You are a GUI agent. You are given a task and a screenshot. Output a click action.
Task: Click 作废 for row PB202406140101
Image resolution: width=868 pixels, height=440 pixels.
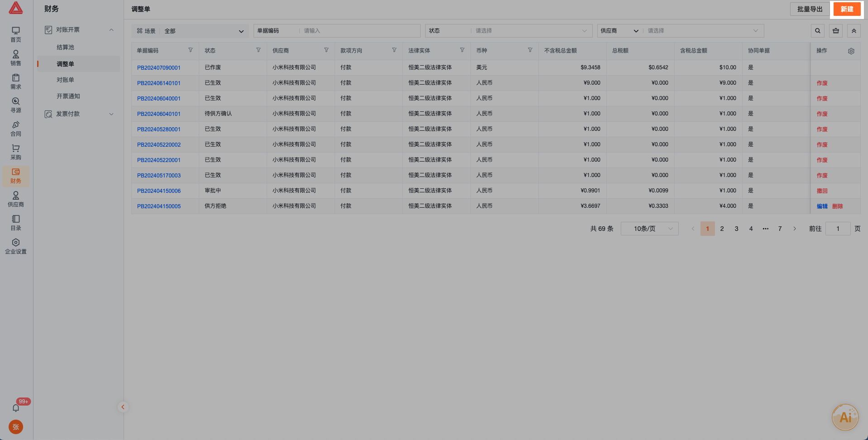coord(822,83)
